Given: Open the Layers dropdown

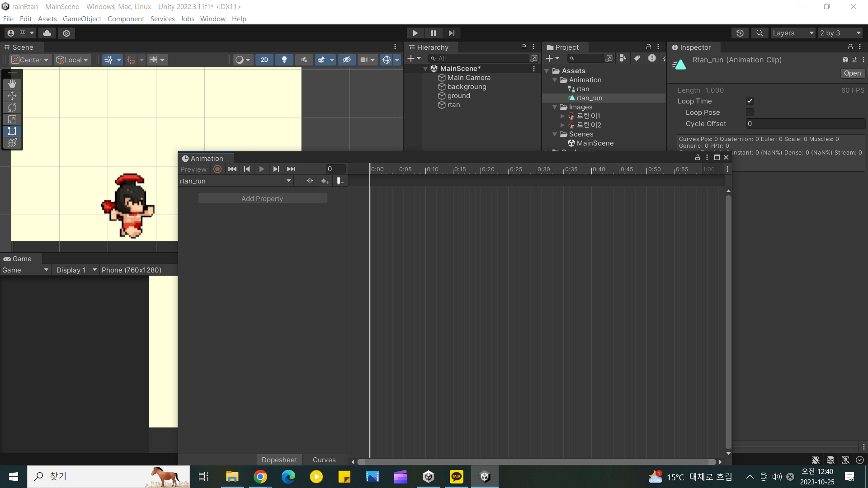Looking at the screenshot, I should pos(793,33).
